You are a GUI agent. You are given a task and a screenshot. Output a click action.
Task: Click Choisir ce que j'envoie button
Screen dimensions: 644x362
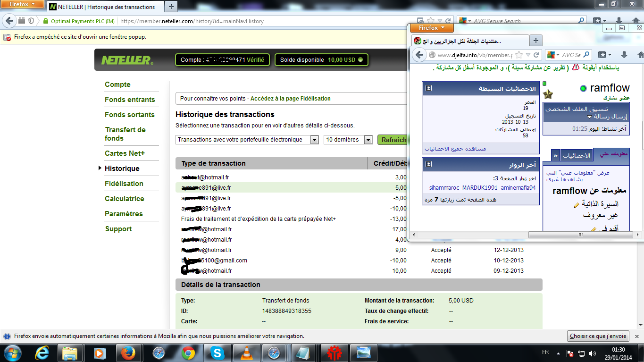[x=598, y=336]
